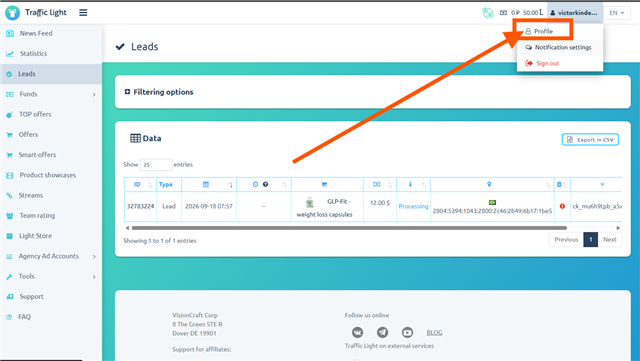This screenshot has height=361, width=640.
Task: Click the Processing status link
Action: (x=413, y=206)
